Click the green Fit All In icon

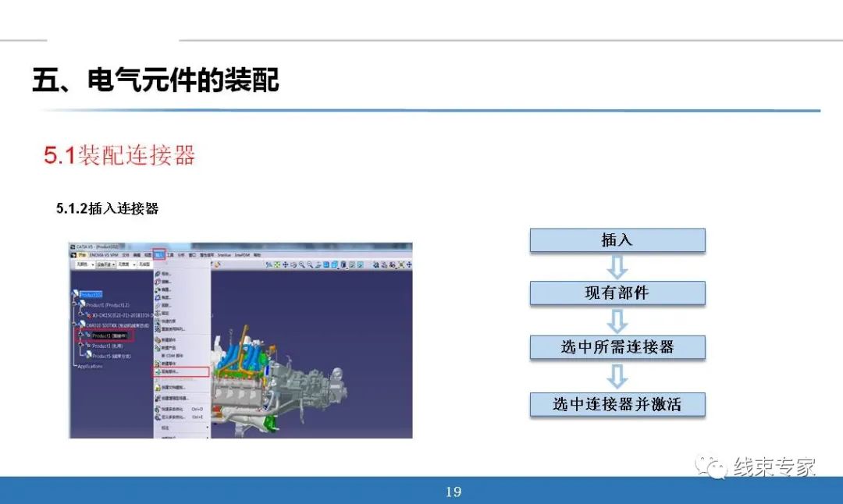[x=277, y=264]
